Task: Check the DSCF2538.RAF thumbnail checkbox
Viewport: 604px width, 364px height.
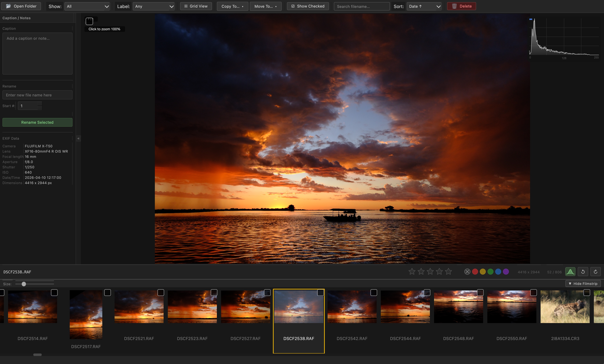Action: pos(320,293)
